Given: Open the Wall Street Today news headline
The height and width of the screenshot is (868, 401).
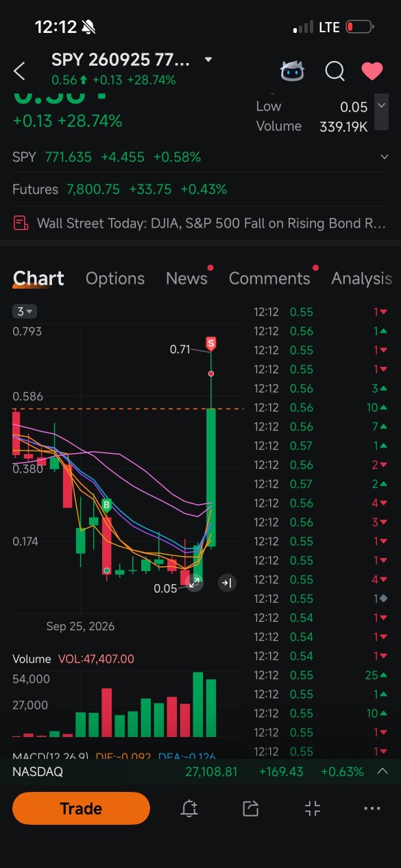Looking at the screenshot, I should click(x=211, y=223).
